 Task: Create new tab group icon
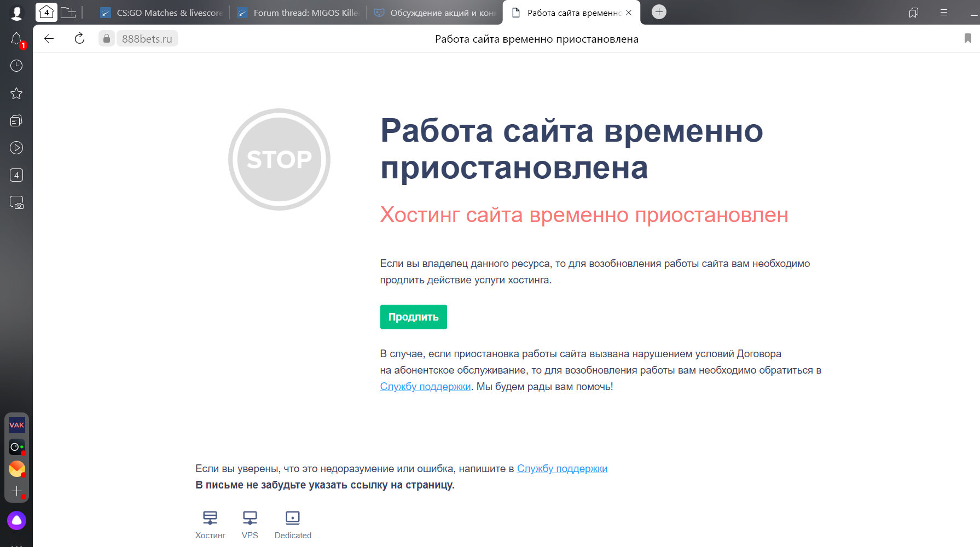click(x=68, y=12)
